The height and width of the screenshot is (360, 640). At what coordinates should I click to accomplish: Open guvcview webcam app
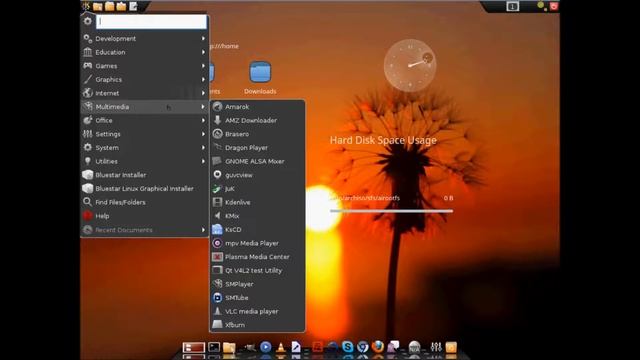(257, 175)
